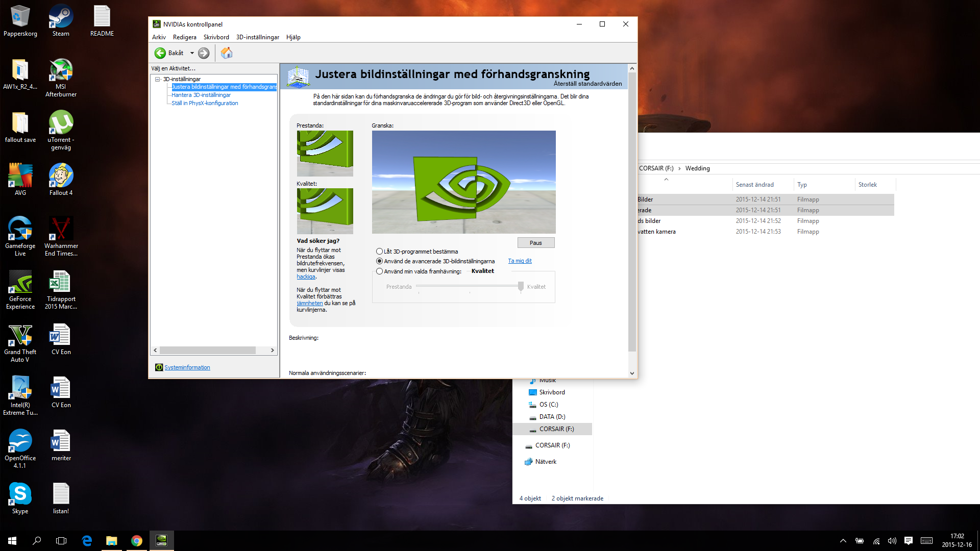Select Hantera 3D-inställningar in the tree
980x551 pixels.
201,95
